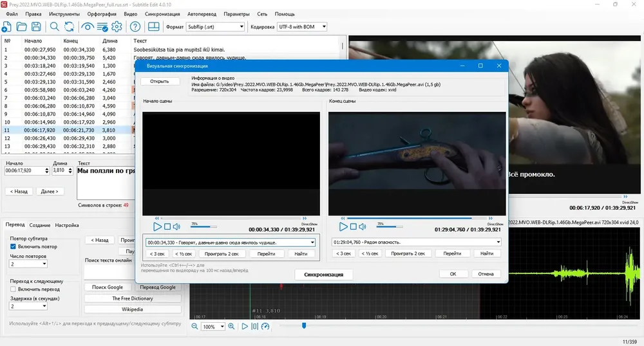Enable the "Включить переход" checkbox

tap(13, 289)
